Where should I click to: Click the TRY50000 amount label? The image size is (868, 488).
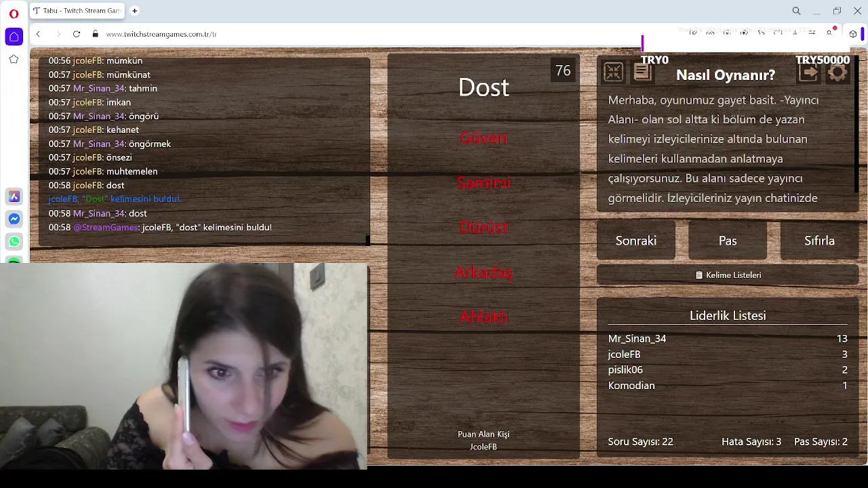coord(823,60)
